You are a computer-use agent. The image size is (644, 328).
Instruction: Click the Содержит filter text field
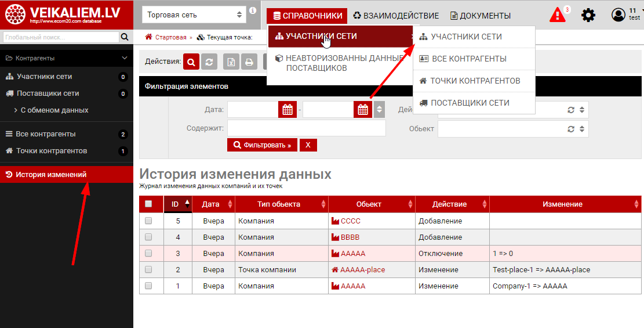point(306,128)
